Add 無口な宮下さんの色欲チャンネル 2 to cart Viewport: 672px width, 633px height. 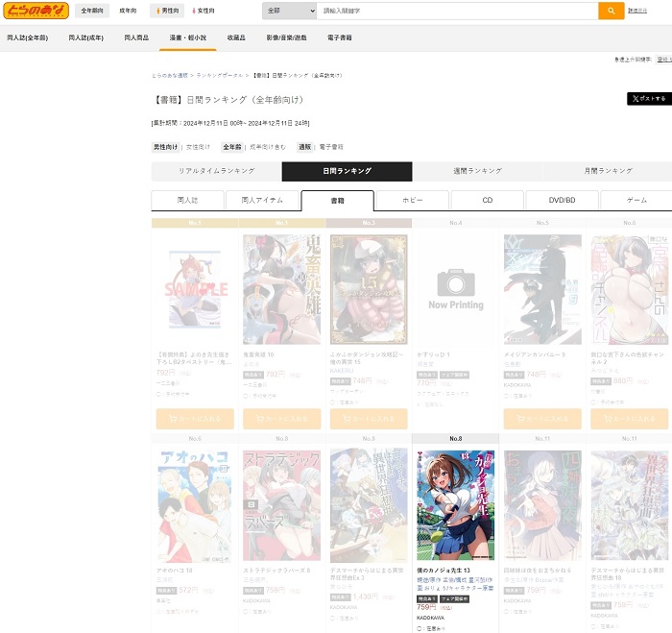point(629,419)
